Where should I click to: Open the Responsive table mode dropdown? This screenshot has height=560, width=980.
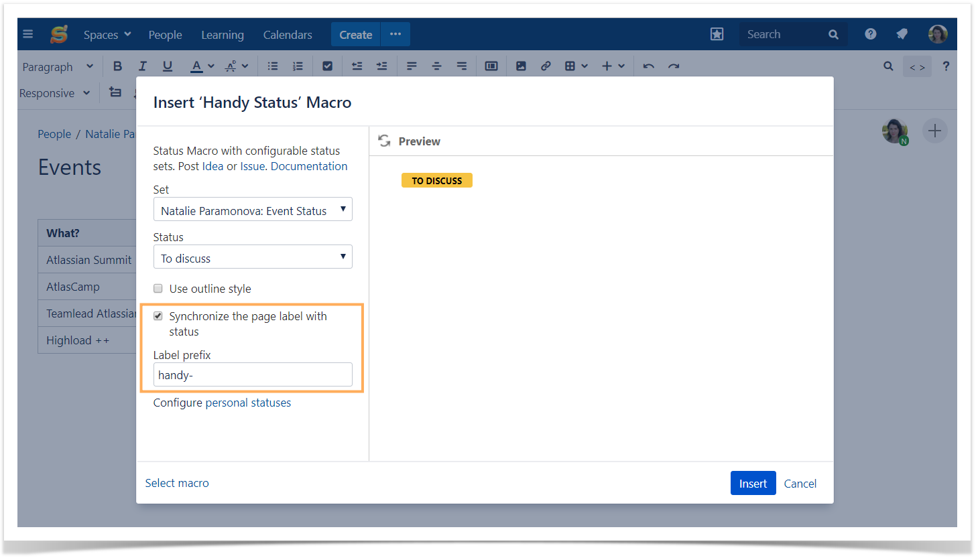(x=54, y=93)
